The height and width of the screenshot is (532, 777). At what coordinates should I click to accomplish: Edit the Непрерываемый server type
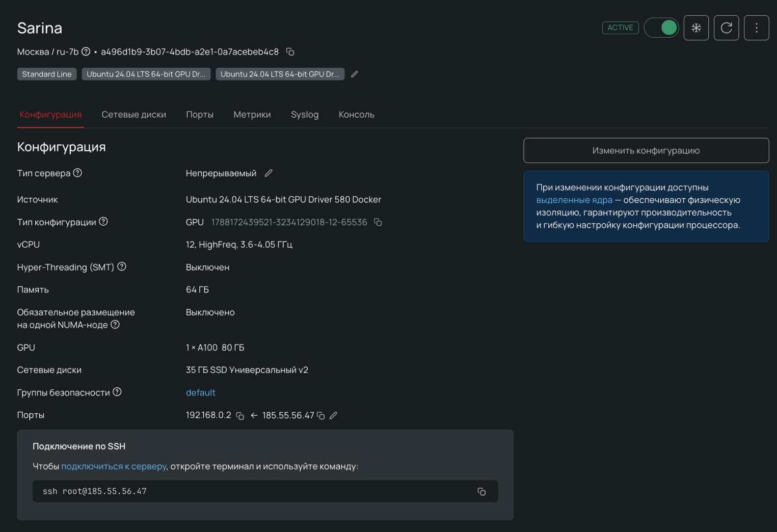tap(269, 173)
